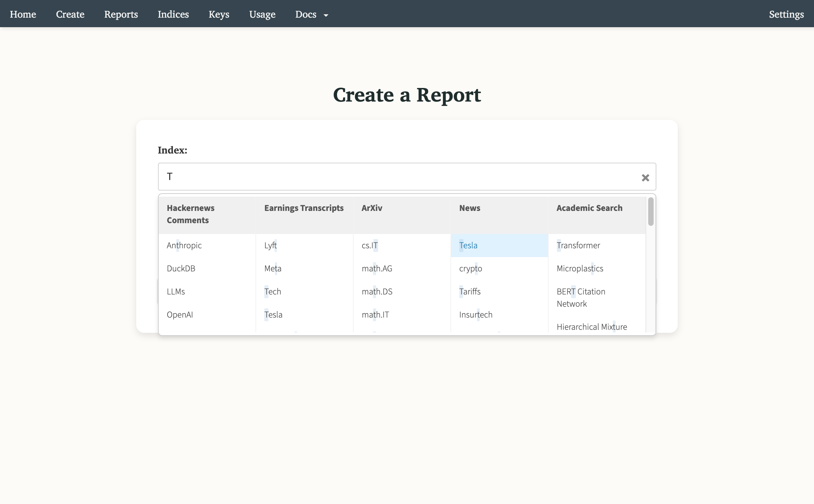Open the Docs dropdown menu

pos(311,14)
